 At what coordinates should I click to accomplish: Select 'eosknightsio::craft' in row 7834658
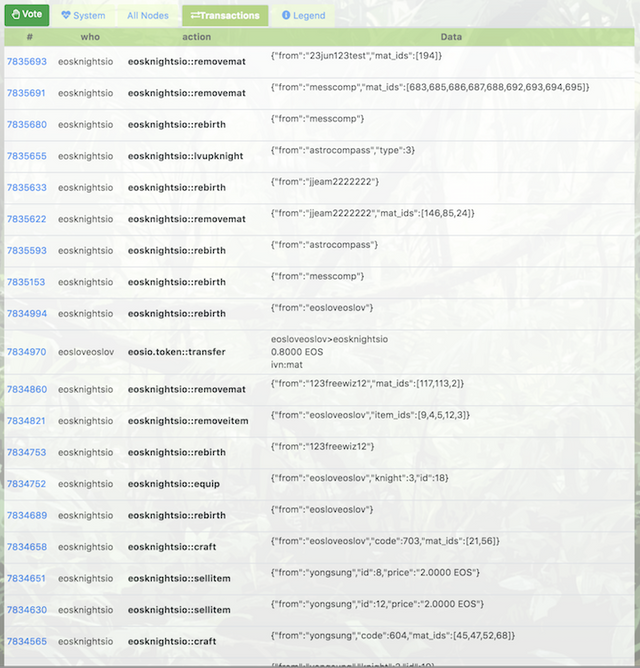click(x=172, y=547)
